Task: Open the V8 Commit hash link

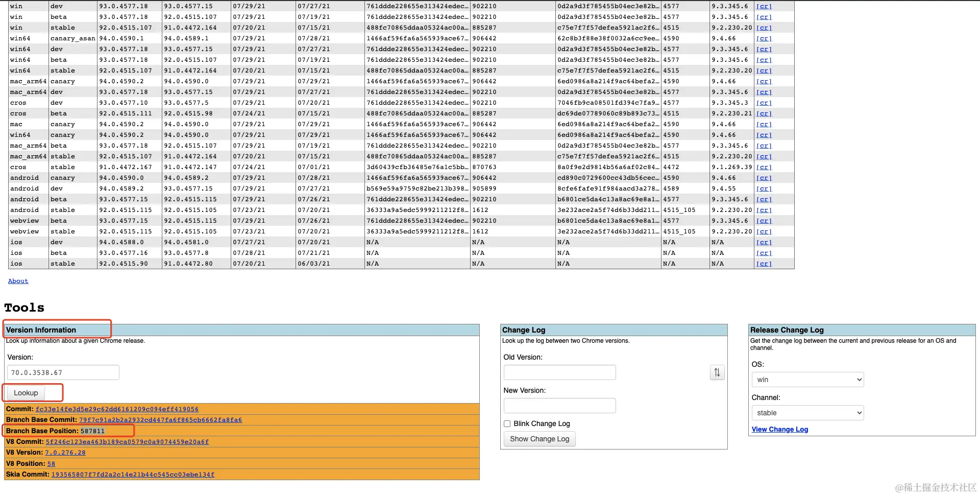Action: [x=127, y=442]
